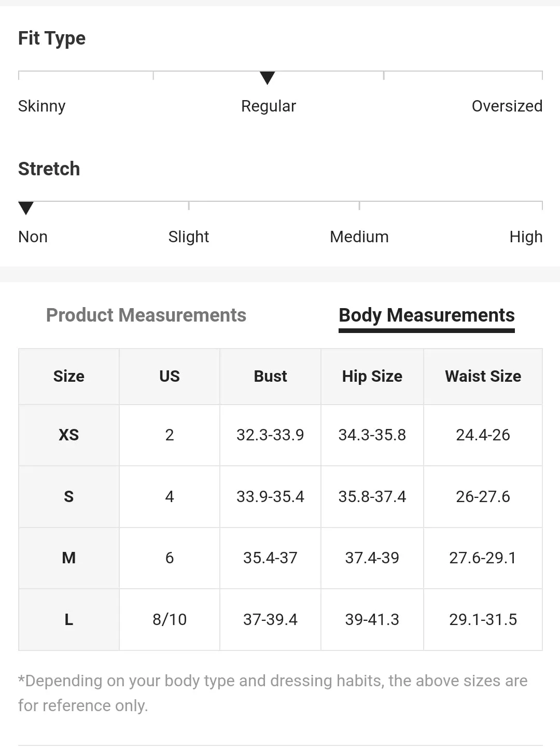Click the Hip Size column header

[x=372, y=377]
